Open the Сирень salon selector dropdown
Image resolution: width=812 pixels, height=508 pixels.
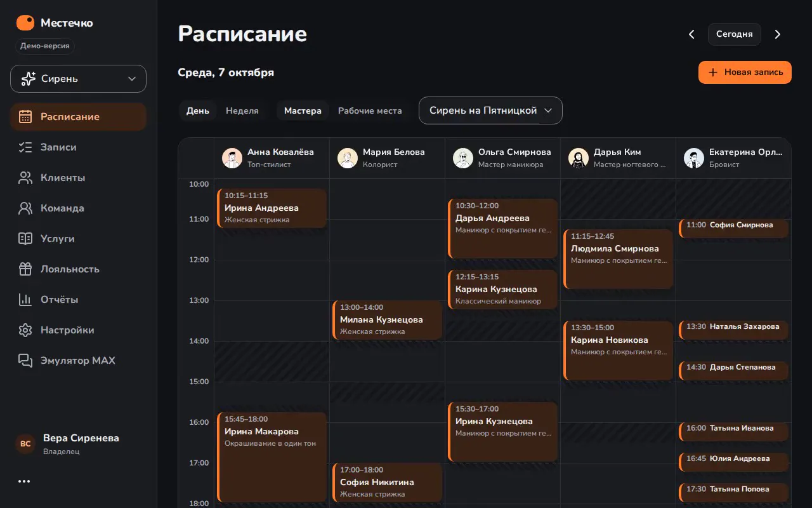78,79
